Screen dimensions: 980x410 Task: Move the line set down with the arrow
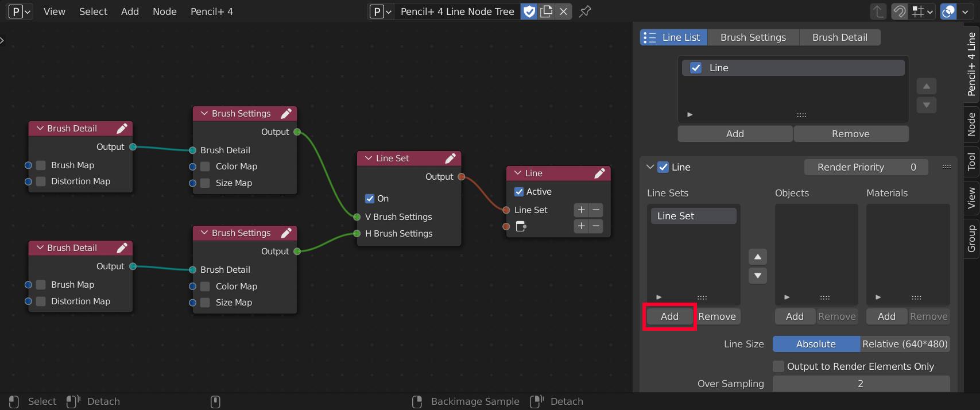pyautogui.click(x=758, y=276)
